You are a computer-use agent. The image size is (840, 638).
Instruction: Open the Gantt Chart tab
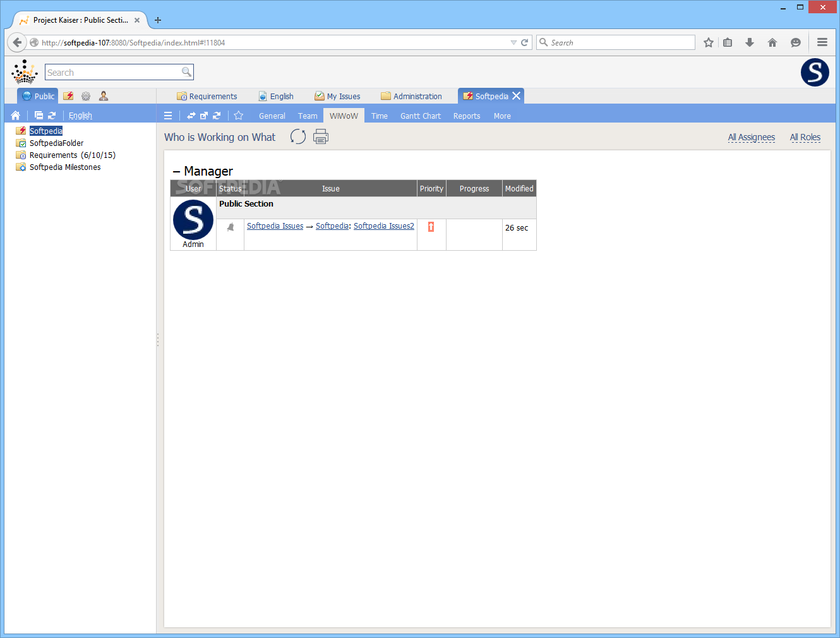[x=421, y=116]
